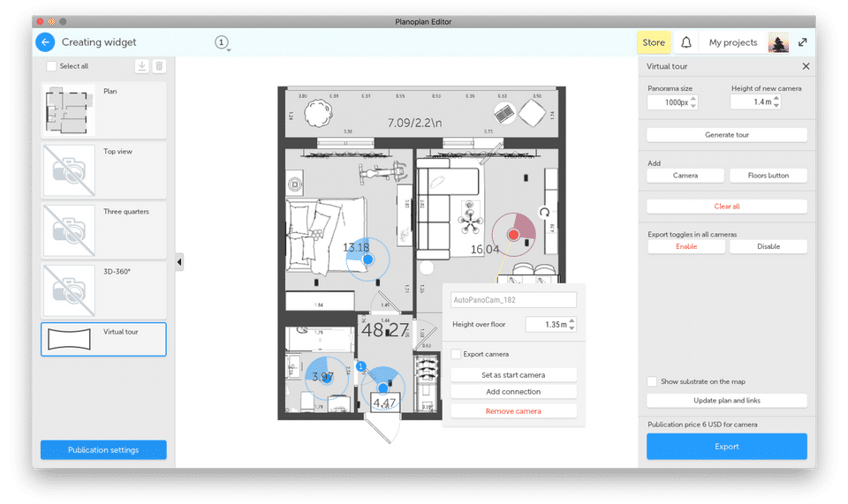Viewport: 848px width, 504px height.
Task: Select the blue camera near 13.18 bedroom
Action: pos(367,260)
